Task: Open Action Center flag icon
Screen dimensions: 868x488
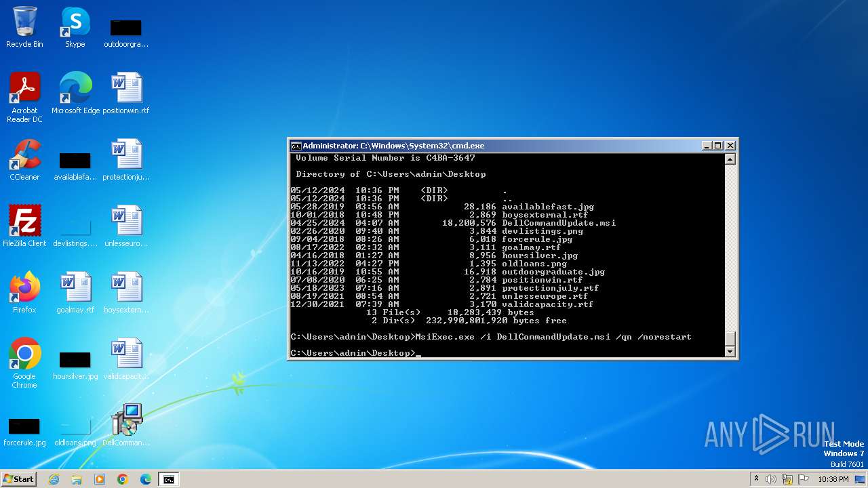Action: (804, 479)
